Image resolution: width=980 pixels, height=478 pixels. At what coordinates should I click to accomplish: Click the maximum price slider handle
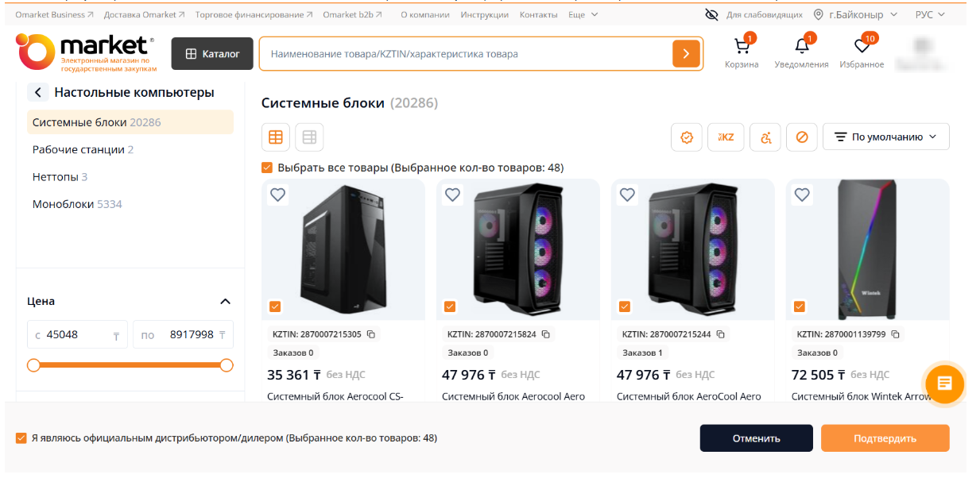(227, 365)
